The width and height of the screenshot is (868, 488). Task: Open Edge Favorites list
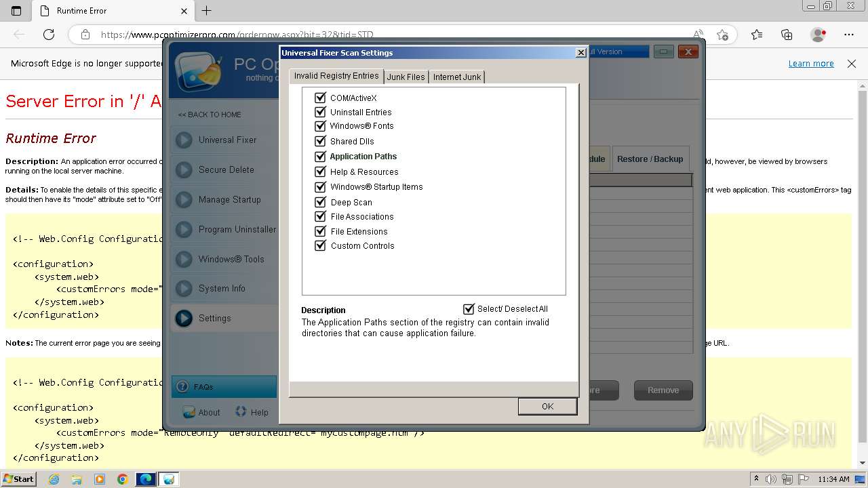pyautogui.click(x=757, y=35)
